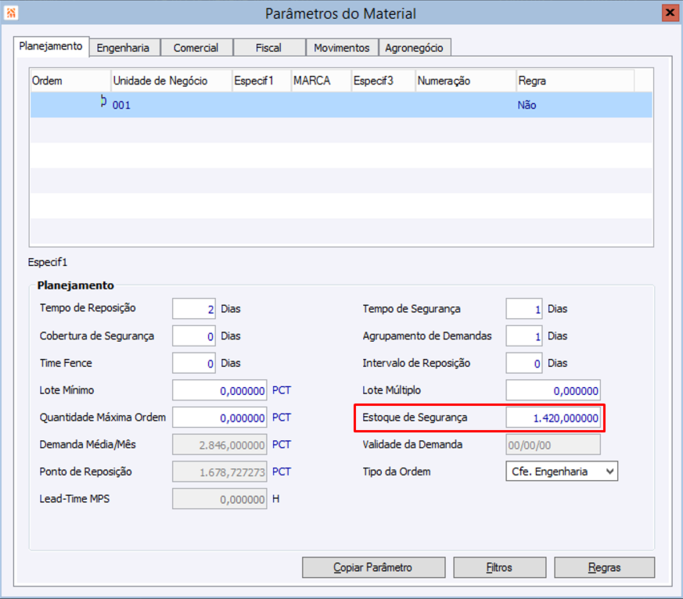Click the application icon in title bar
This screenshot has width=683, height=599.
pos(11,13)
